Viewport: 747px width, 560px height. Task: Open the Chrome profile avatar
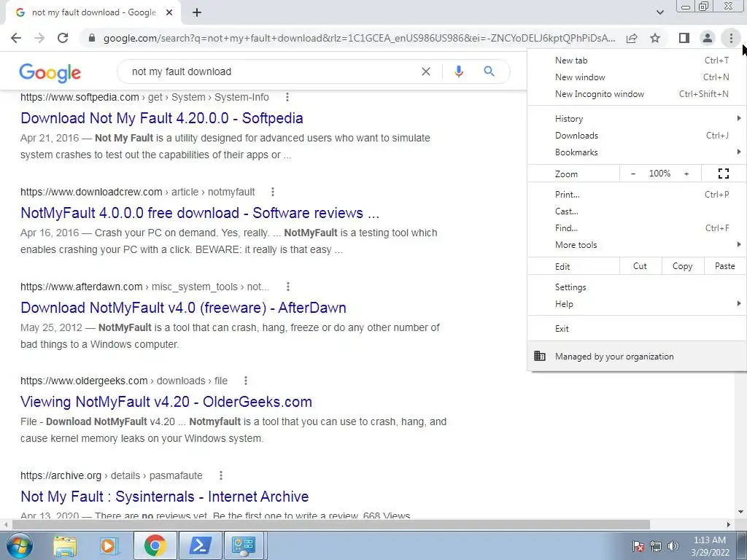708,38
